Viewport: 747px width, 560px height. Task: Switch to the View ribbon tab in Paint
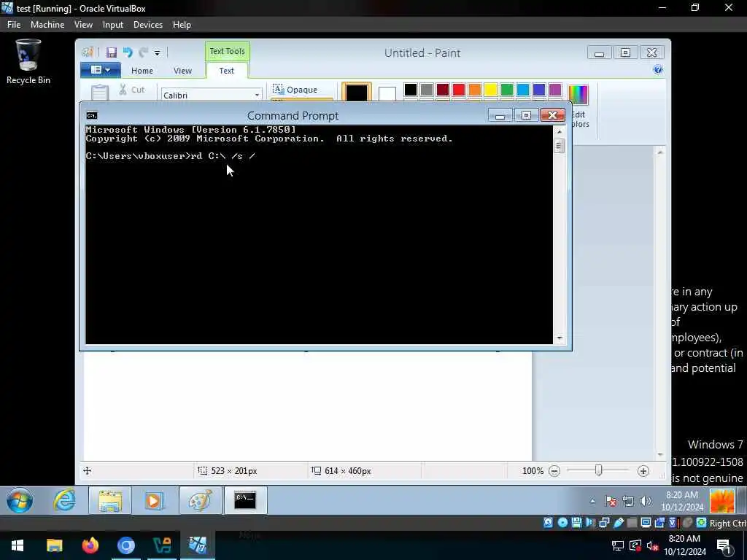pyautogui.click(x=182, y=71)
